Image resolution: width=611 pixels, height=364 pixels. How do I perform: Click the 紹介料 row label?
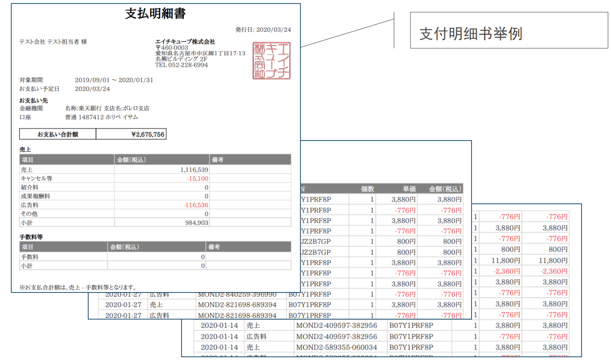[29, 187]
